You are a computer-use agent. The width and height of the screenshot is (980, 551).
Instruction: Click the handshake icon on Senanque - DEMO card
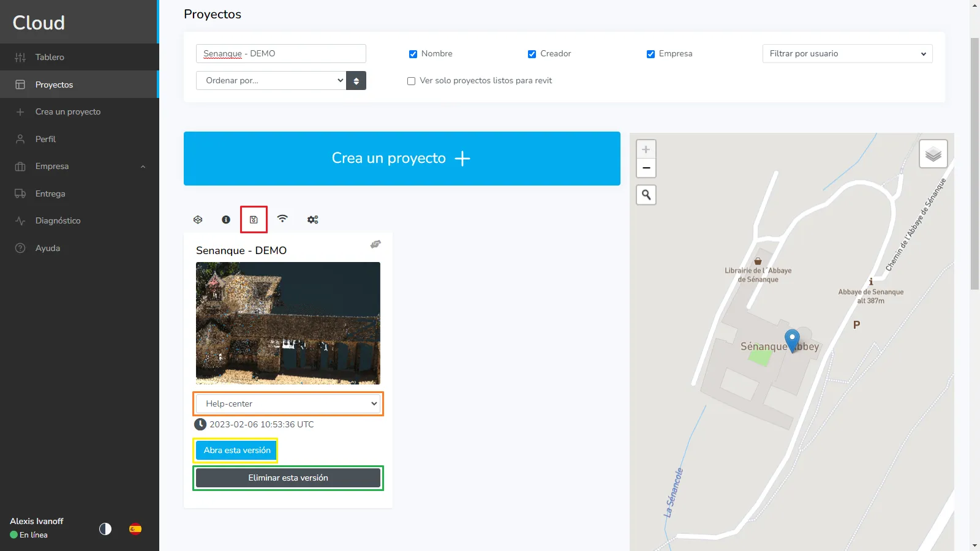point(375,244)
